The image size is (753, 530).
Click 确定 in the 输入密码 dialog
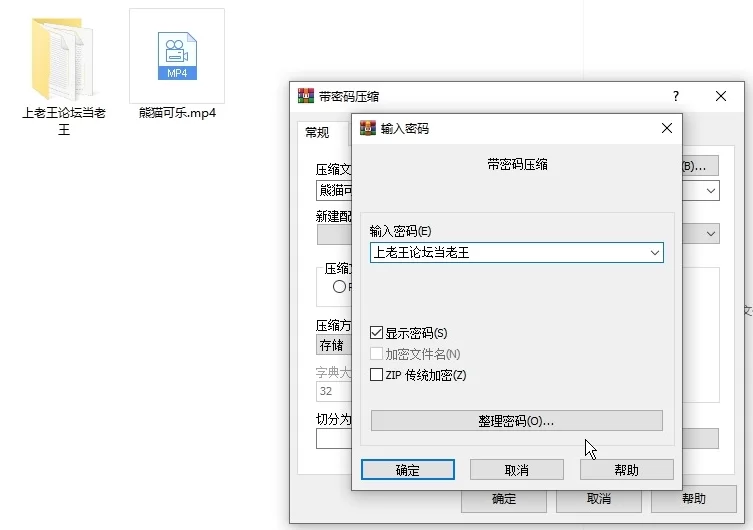(408, 470)
